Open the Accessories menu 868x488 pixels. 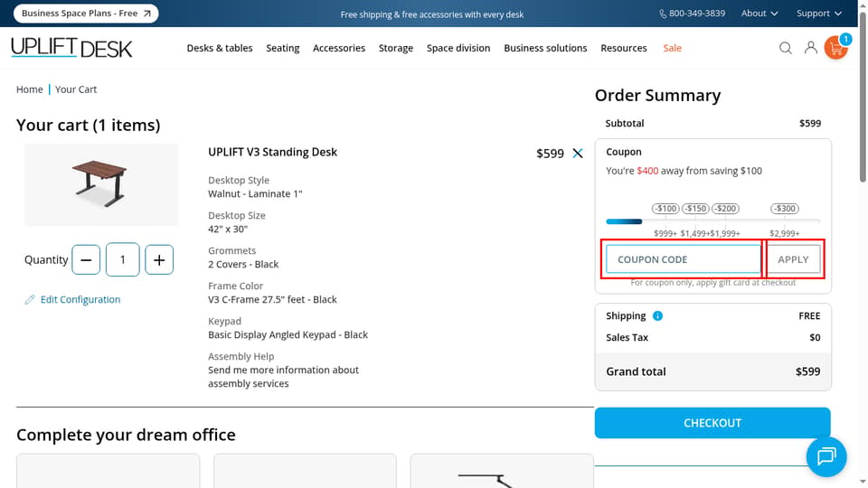click(x=339, y=48)
